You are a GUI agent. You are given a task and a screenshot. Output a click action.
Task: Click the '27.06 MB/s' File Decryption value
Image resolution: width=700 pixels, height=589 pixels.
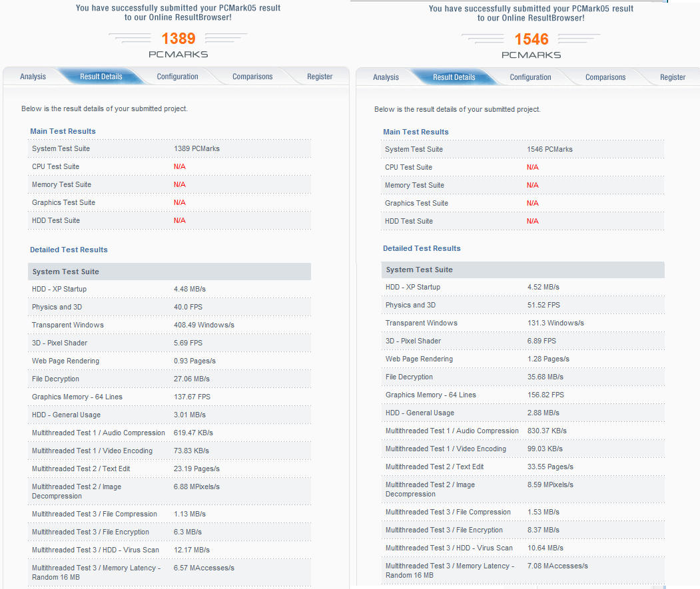coord(192,379)
